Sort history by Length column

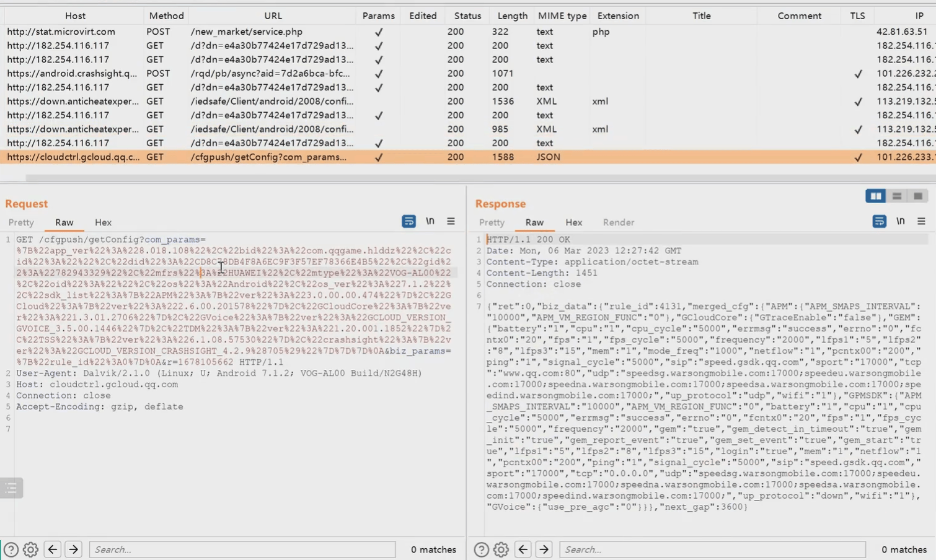point(512,16)
